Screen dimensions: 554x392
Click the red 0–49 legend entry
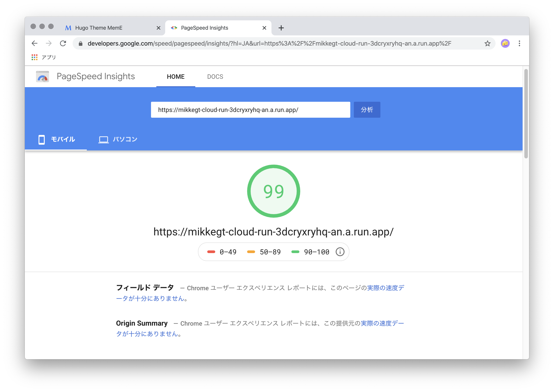point(222,252)
